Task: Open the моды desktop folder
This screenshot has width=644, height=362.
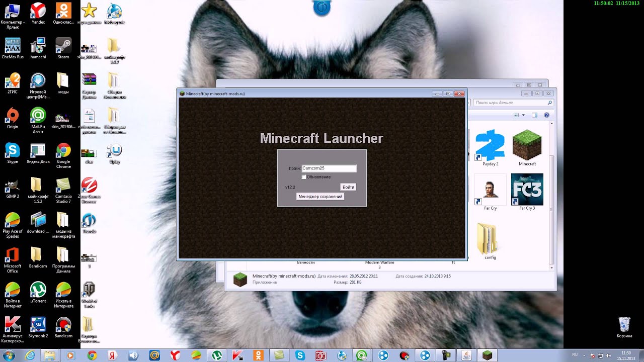Action: (63, 83)
